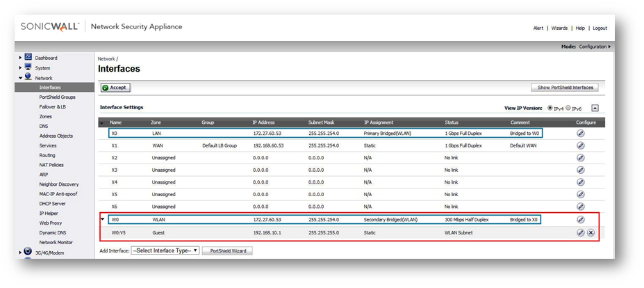Expand the 3G/4G/Modem menu arrow
Screen dimensions: 644x288
point(21,253)
